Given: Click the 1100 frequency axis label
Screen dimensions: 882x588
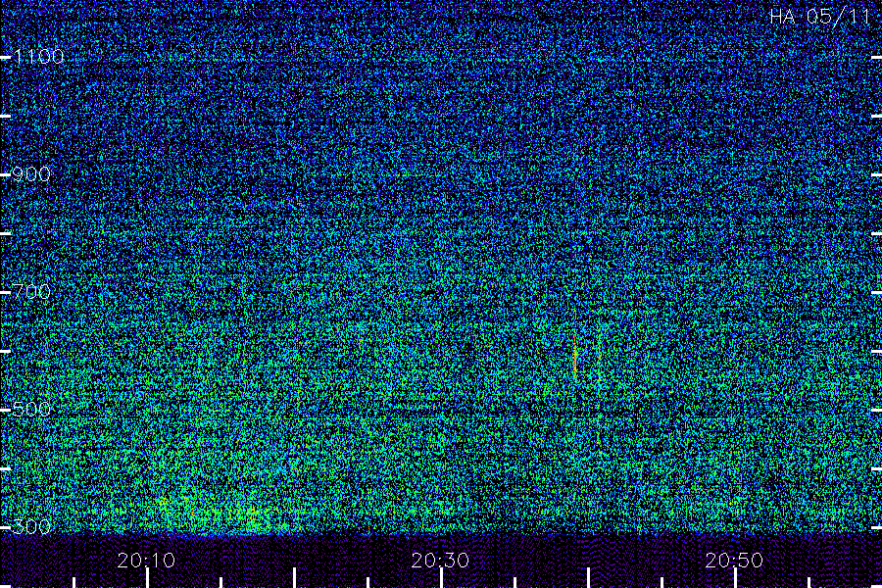Looking at the screenshot, I should (39, 57).
